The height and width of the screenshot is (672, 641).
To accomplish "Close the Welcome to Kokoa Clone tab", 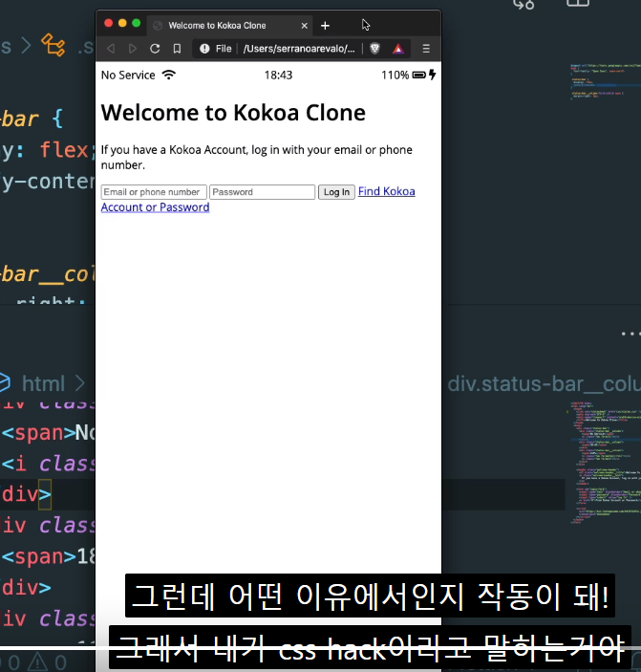I will tap(305, 26).
